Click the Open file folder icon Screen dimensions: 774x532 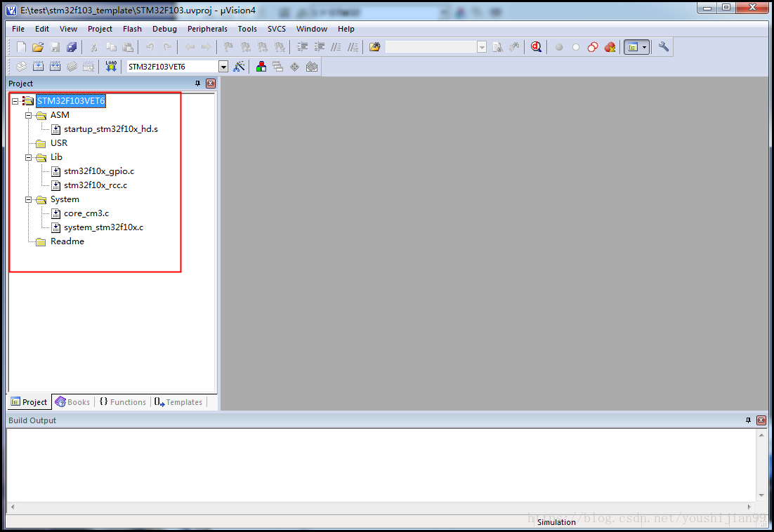coord(38,47)
